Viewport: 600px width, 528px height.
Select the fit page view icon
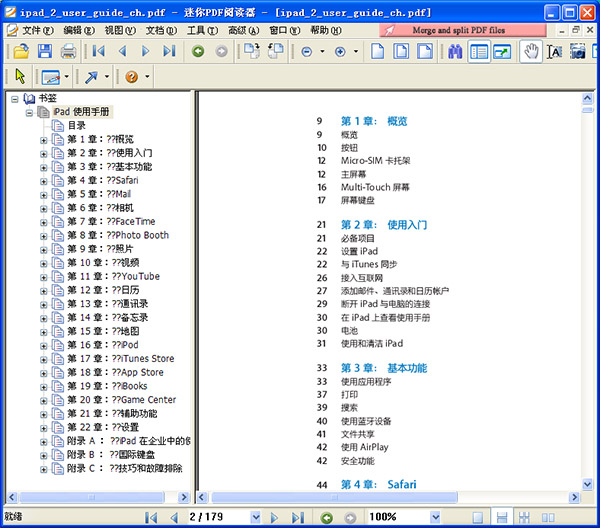coord(401,51)
